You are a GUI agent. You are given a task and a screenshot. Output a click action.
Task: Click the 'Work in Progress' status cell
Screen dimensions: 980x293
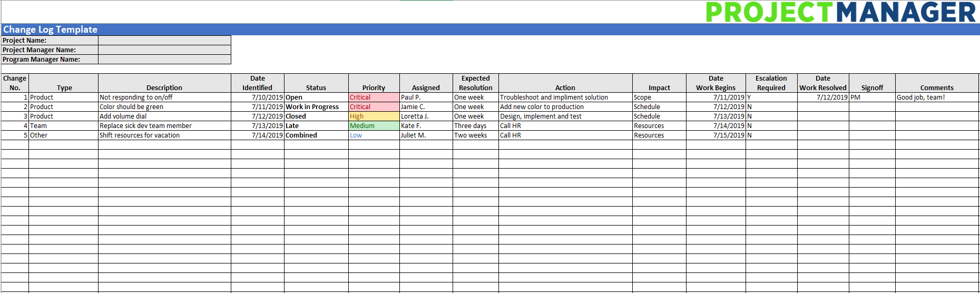(316, 107)
